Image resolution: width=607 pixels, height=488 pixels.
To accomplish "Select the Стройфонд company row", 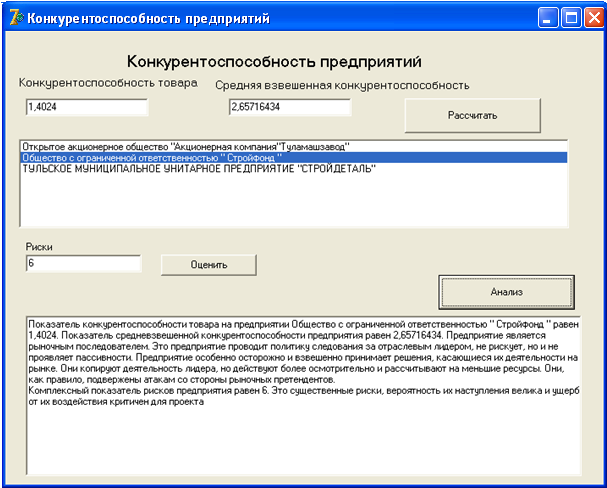I will click(x=293, y=158).
